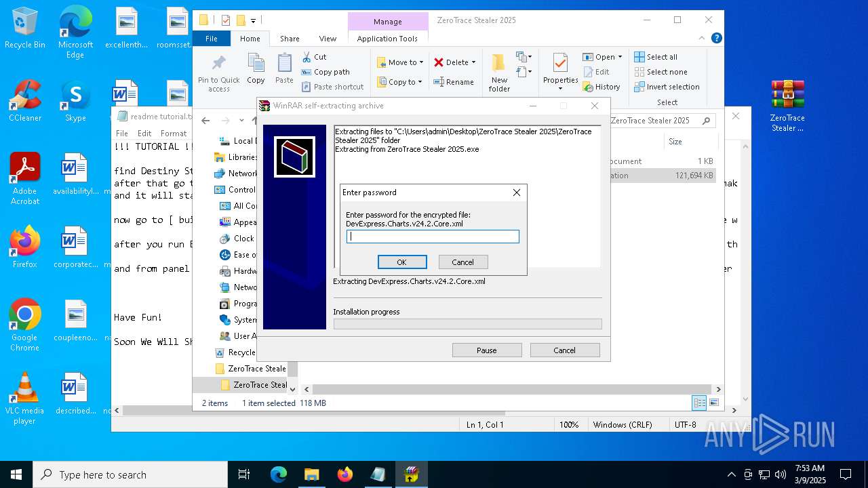
Task: Close the Enter password dialog with X
Action: [517, 192]
